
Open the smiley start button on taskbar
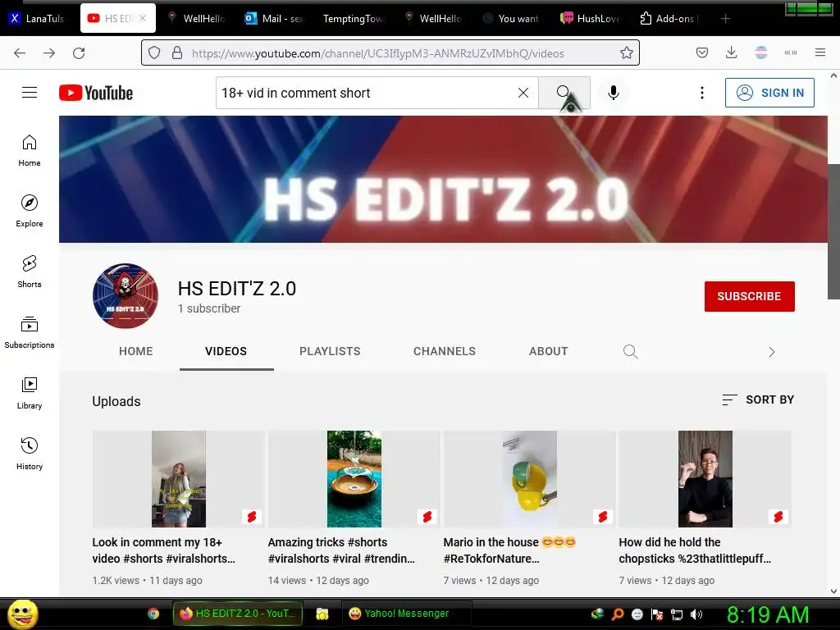[x=22, y=614]
